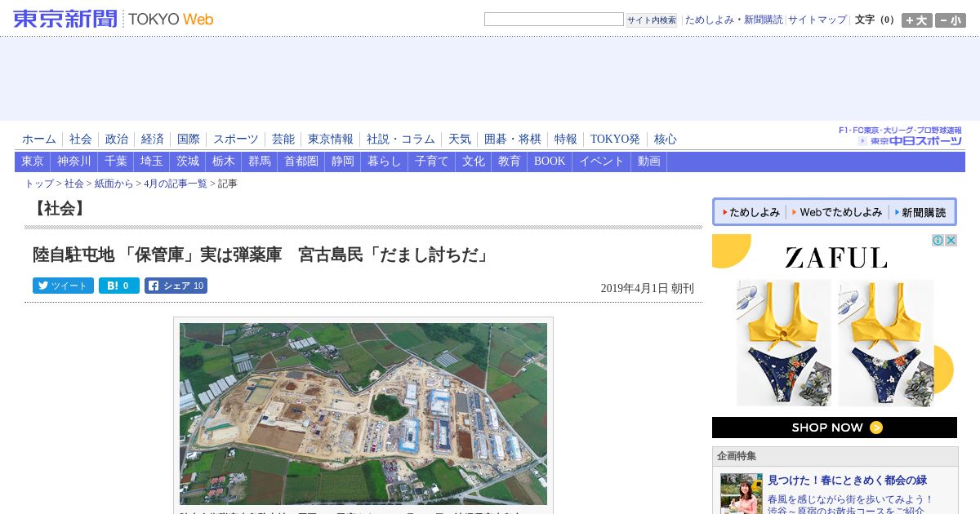Open the 核心 menu item
980x514 pixels.
(x=666, y=140)
